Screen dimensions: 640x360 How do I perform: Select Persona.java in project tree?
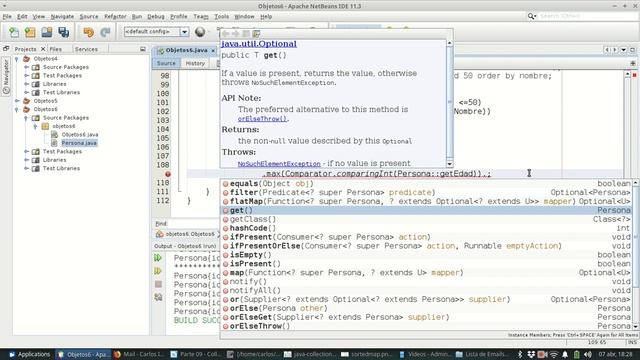[79, 143]
